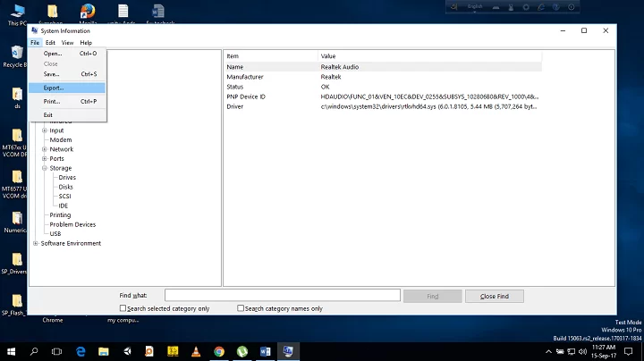Screen dimensions: 644x361
Task: Select the Problem Devices tree item
Action: tap(72, 224)
